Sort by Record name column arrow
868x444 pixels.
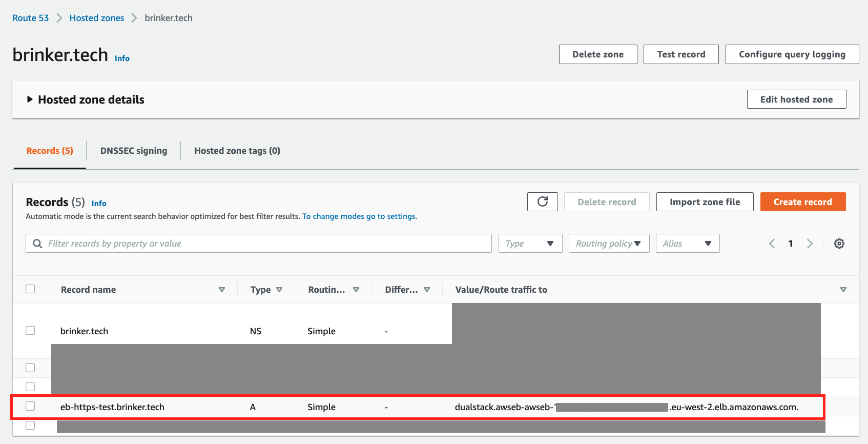click(x=222, y=290)
